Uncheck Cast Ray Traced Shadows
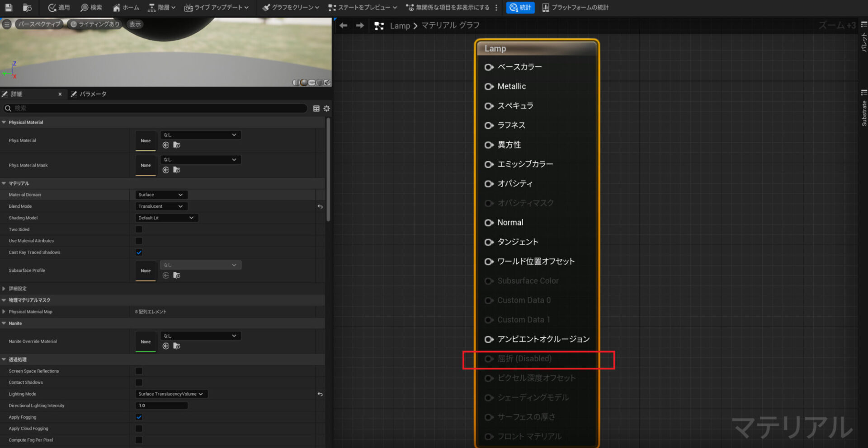The width and height of the screenshot is (868, 448). click(139, 252)
